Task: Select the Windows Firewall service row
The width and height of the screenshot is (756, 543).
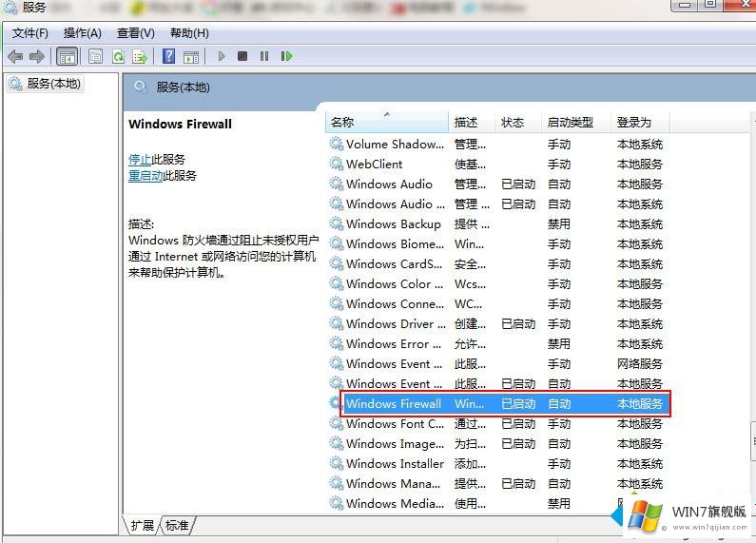Action: pos(497,403)
